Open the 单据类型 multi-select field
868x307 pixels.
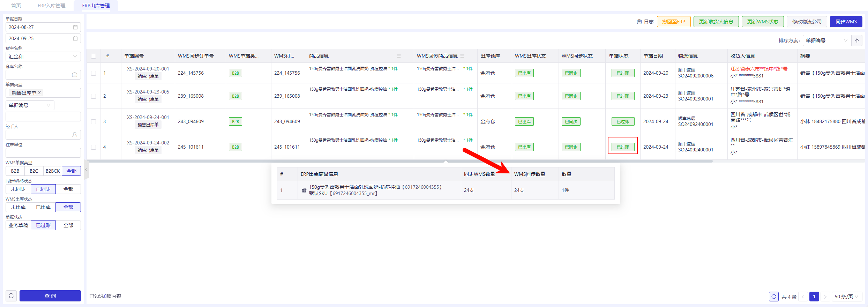[43, 93]
